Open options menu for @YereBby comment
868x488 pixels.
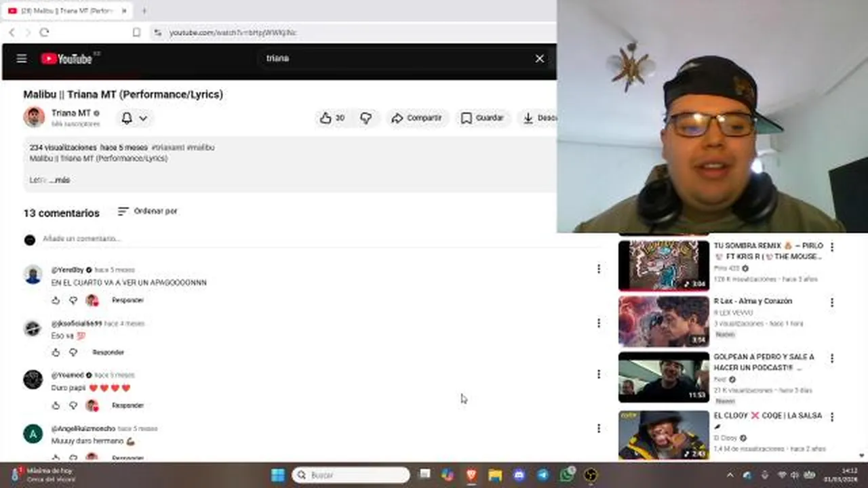[598, 269]
